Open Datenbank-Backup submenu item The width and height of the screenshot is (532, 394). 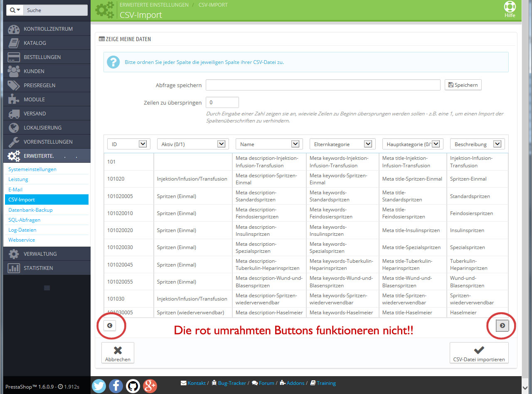pyautogui.click(x=30, y=210)
